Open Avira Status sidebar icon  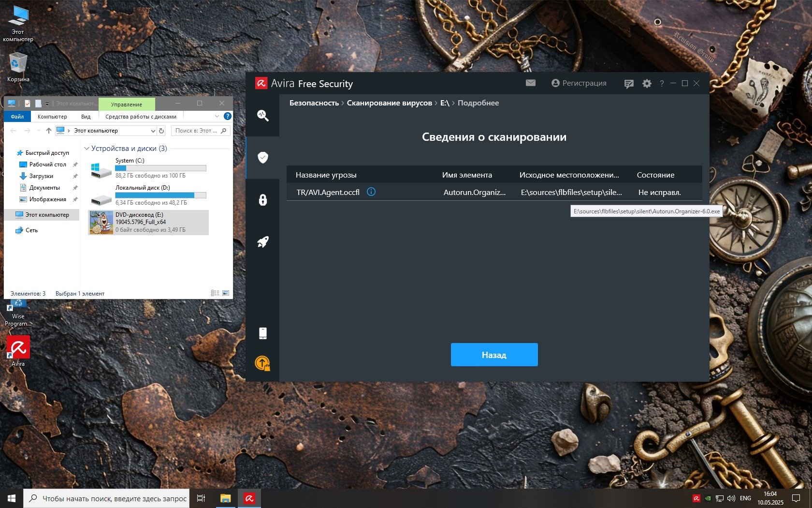(x=262, y=115)
